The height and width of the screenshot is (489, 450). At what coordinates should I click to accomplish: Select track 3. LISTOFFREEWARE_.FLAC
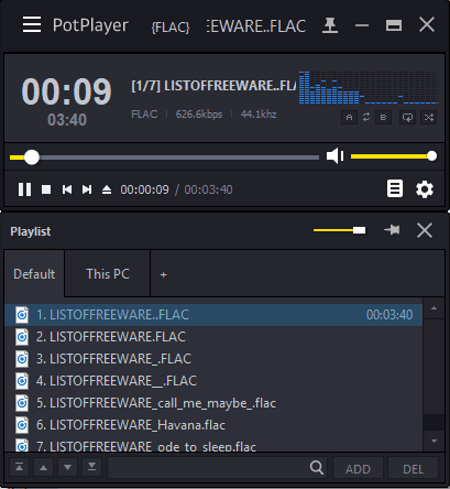(x=213, y=359)
